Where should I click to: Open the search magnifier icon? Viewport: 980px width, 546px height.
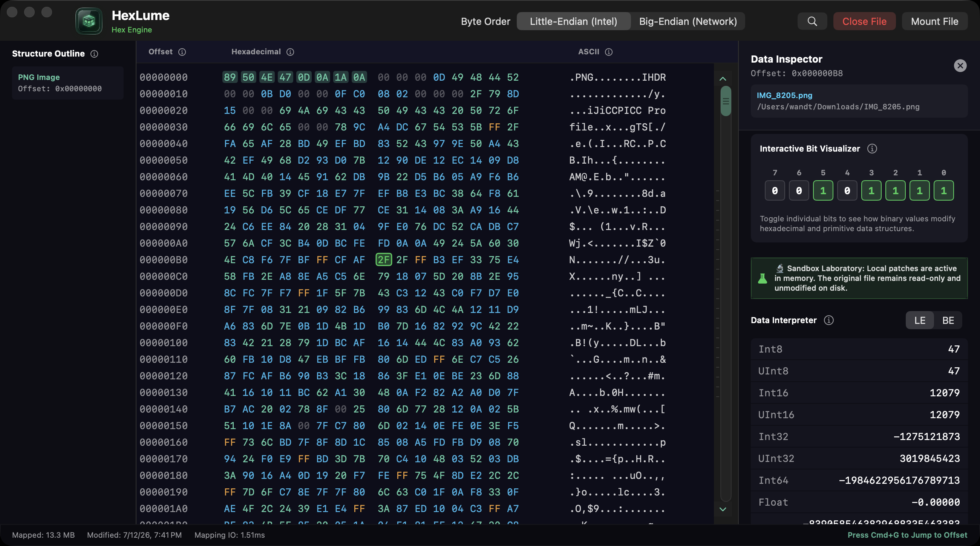click(812, 21)
